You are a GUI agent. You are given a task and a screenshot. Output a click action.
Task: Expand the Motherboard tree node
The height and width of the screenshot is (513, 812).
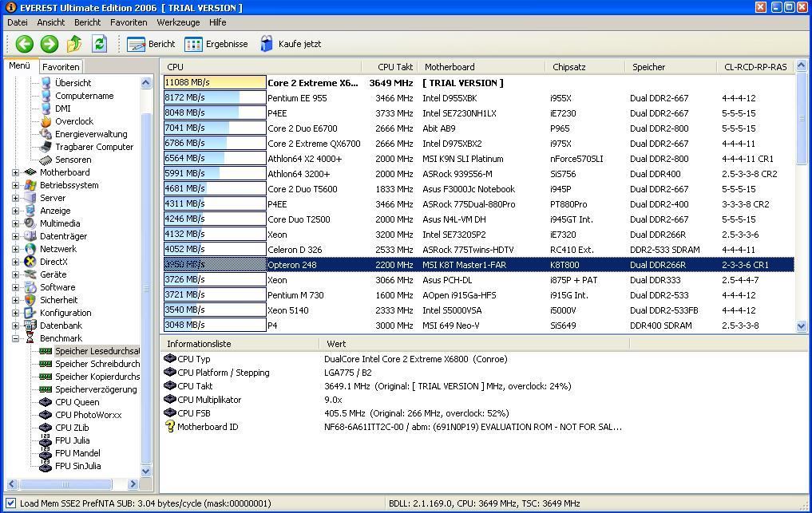[15, 173]
